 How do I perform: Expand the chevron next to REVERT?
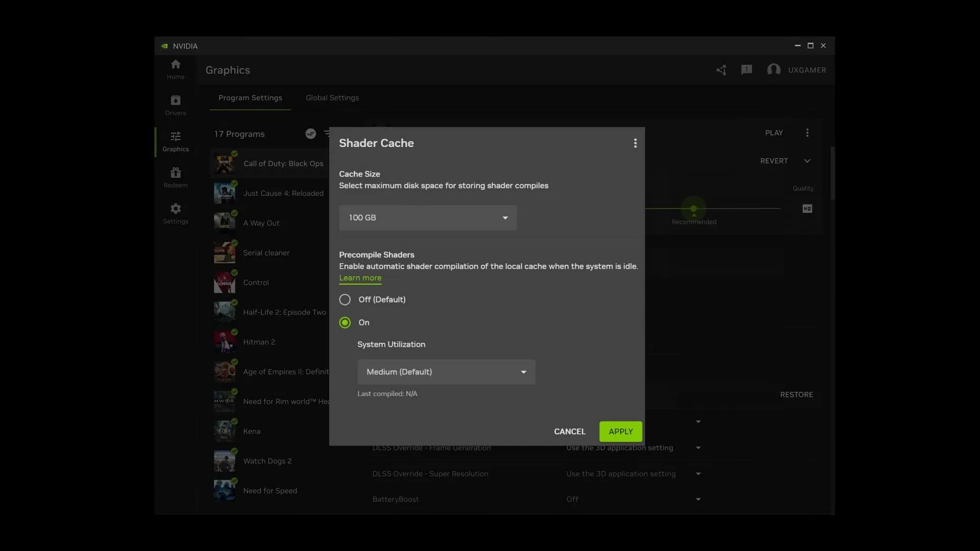(x=807, y=161)
